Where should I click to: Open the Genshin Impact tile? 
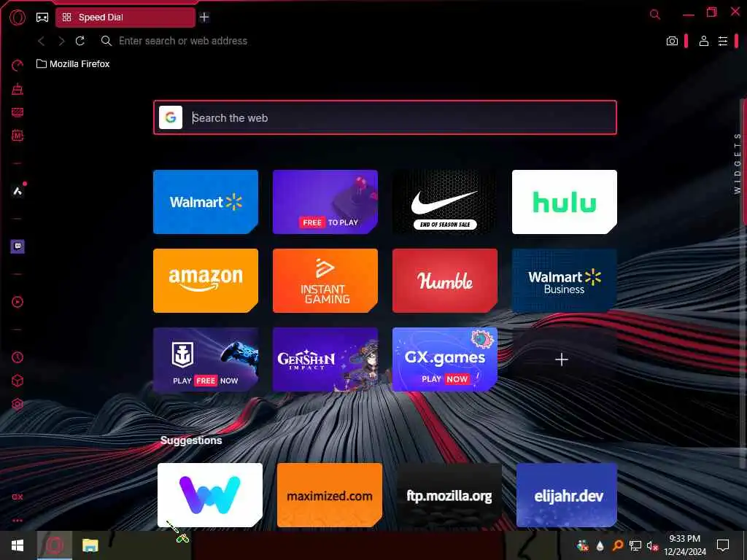click(325, 359)
